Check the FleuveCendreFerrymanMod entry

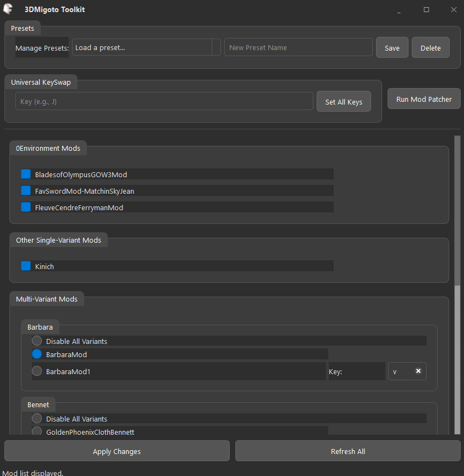coord(25,207)
